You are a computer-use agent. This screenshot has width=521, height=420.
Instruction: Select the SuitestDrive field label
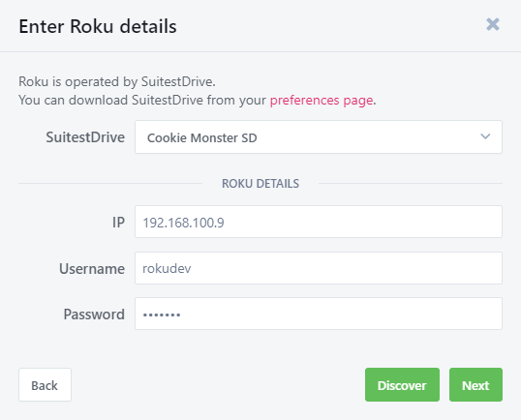(85, 137)
